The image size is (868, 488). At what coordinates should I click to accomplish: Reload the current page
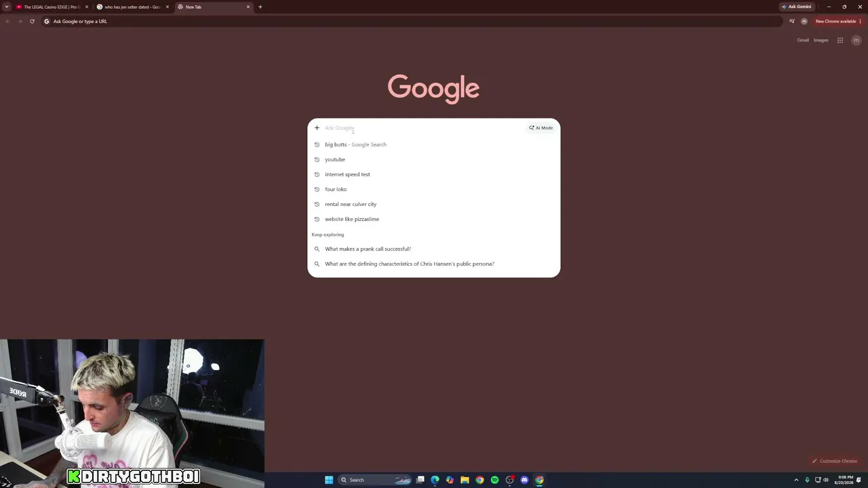pos(32,21)
